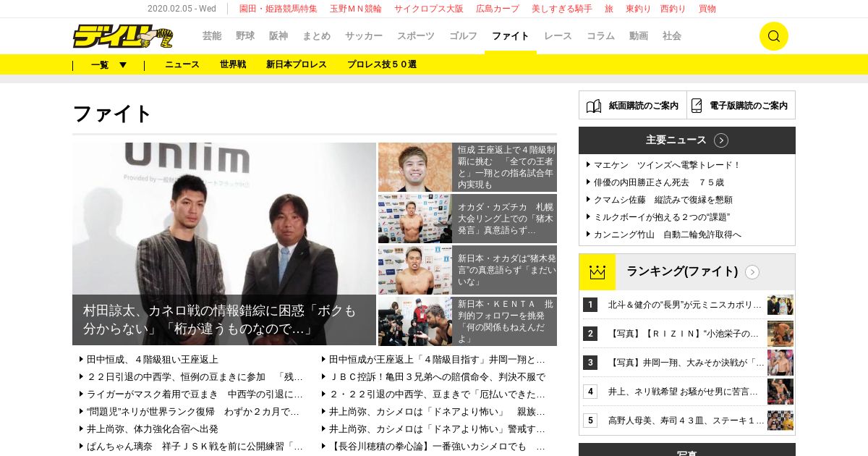
Task: Open the レース navigation tab
Action: point(558,35)
